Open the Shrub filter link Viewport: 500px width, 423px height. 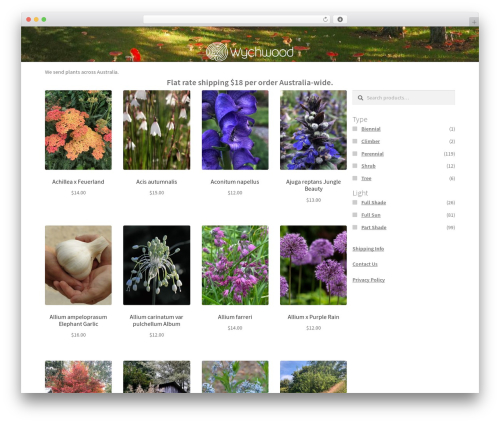coord(368,166)
